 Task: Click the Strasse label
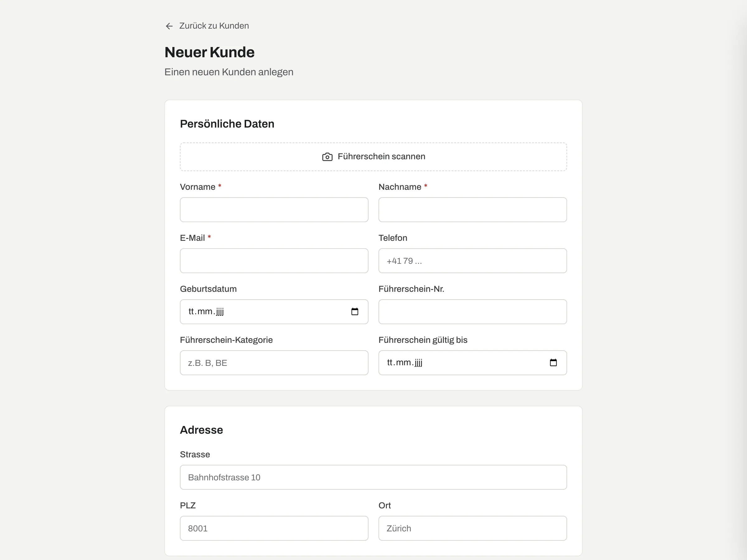click(195, 455)
